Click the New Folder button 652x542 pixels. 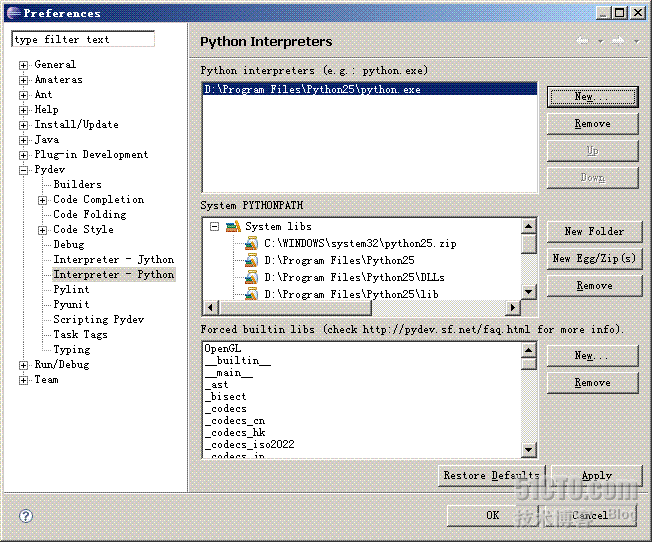click(x=594, y=231)
